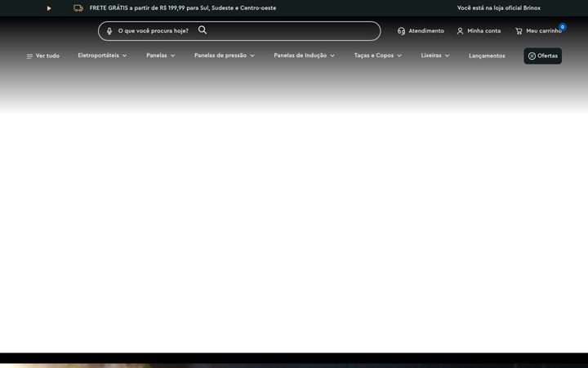The width and height of the screenshot is (588, 368).
Task: Open Meu carrinho
Action: coord(538,31)
